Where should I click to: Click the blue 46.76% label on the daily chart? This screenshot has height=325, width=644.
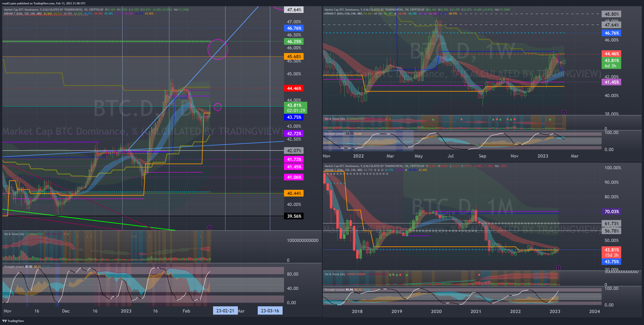tap(294, 28)
